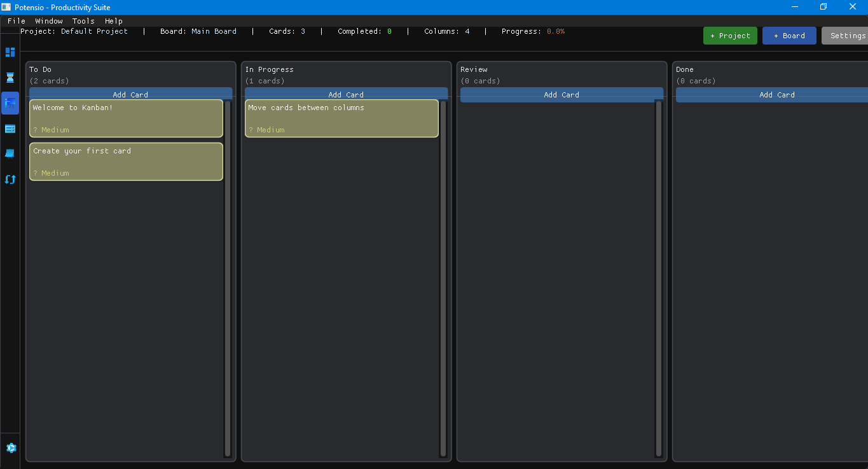Select the 'Create your first card' card
868x469 pixels.
pyautogui.click(x=126, y=162)
